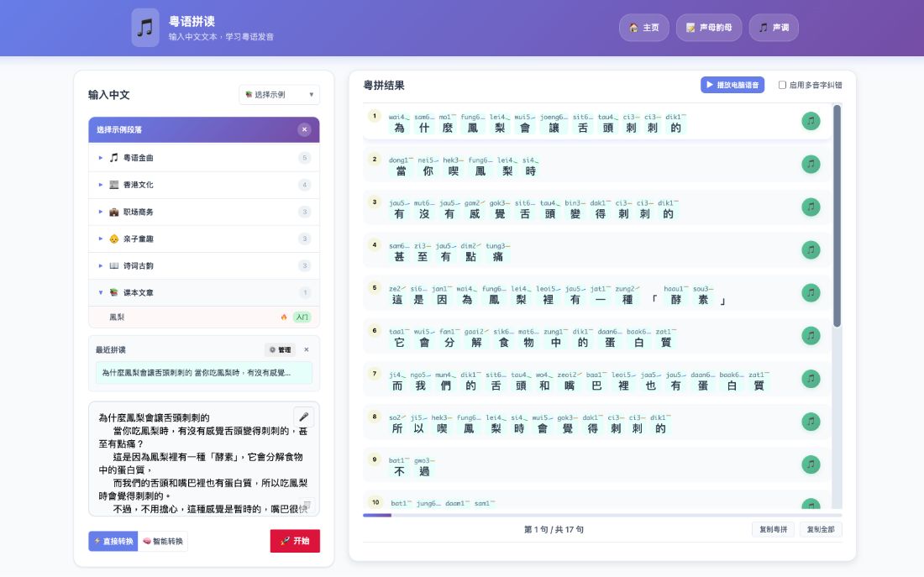Click the character 酵 in sentence 5
Screen dimensions: 924x577
pyautogui.click(x=675, y=300)
